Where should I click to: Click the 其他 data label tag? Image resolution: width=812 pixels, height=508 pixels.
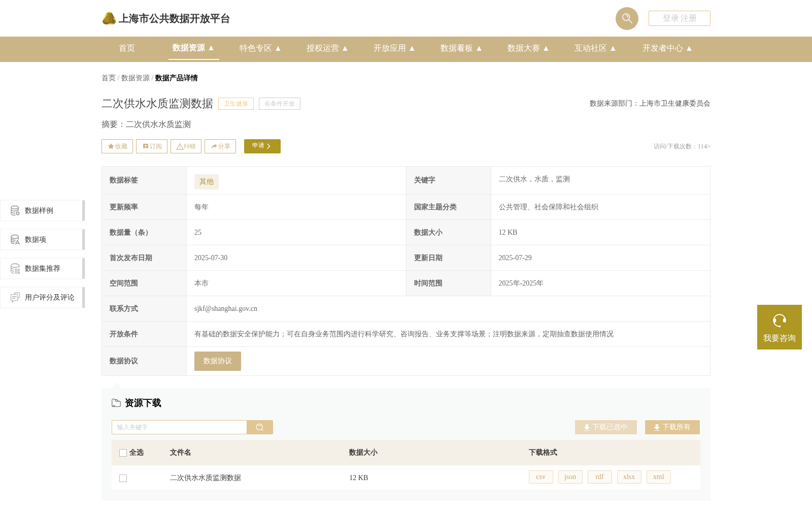click(x=207, y=182)
